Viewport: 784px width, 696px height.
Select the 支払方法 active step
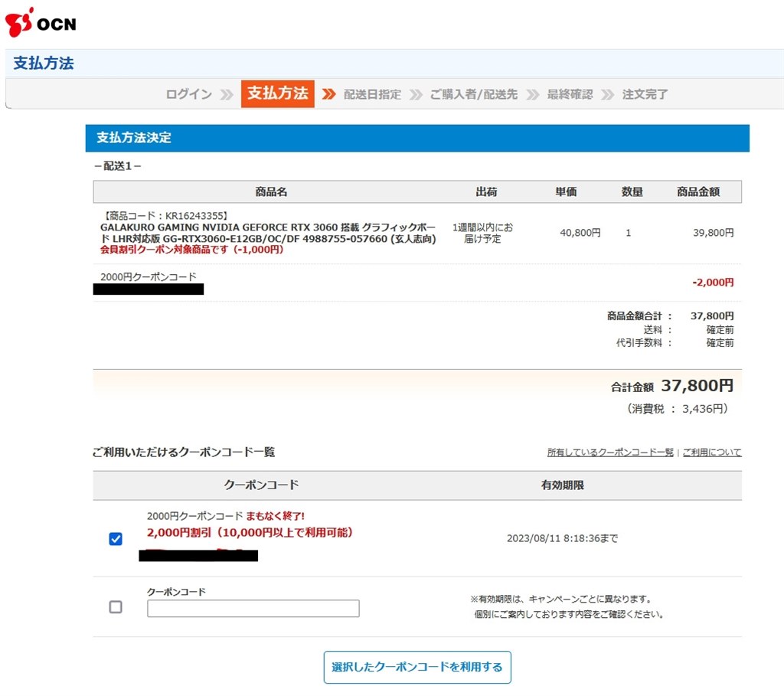(277, 93)
